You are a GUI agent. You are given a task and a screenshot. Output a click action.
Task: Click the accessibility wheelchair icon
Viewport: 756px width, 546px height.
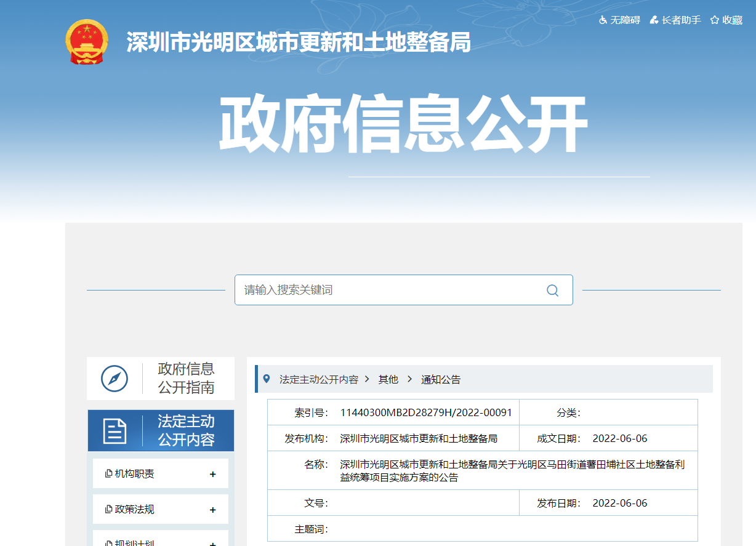pos(603,20)
